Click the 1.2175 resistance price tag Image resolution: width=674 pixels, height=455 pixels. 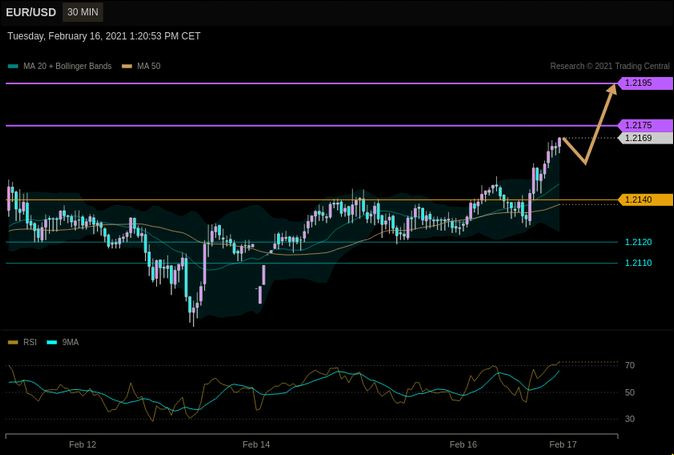point(645,125)
